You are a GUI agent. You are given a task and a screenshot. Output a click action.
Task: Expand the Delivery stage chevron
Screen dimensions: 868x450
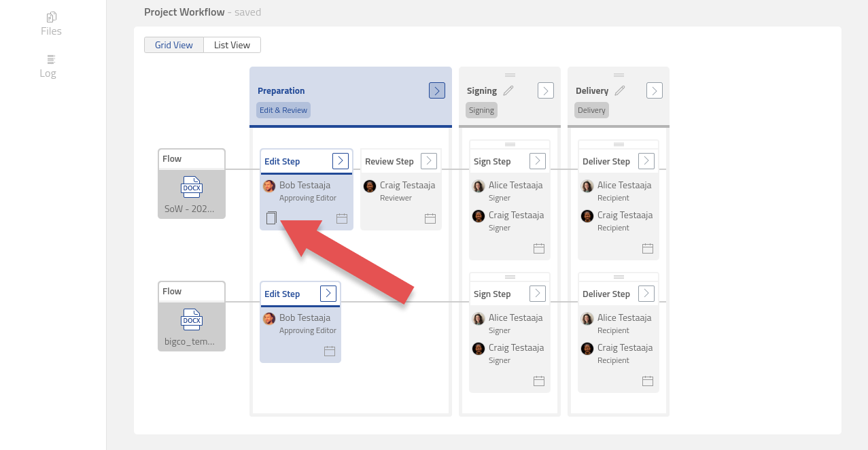(x=654, y=90)
